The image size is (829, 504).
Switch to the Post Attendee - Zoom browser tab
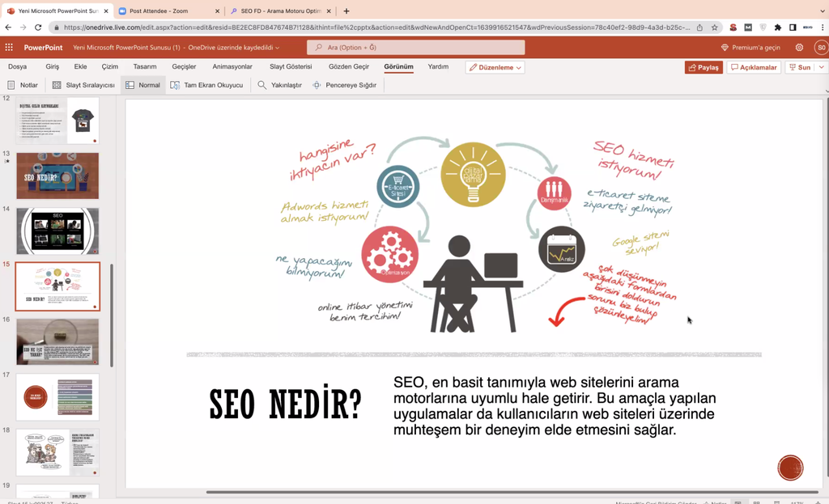tap(168, 11)
